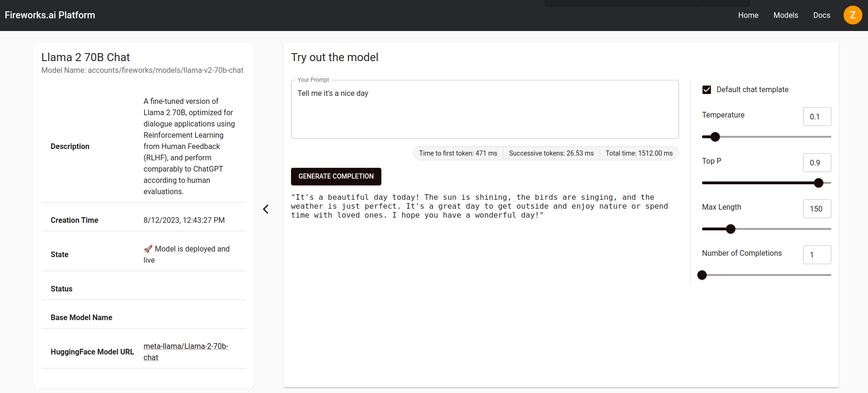This screenshot has width=868, height=393.
Task: Click the HuggingFace Model URL label
Action: [x=92, y=352]
